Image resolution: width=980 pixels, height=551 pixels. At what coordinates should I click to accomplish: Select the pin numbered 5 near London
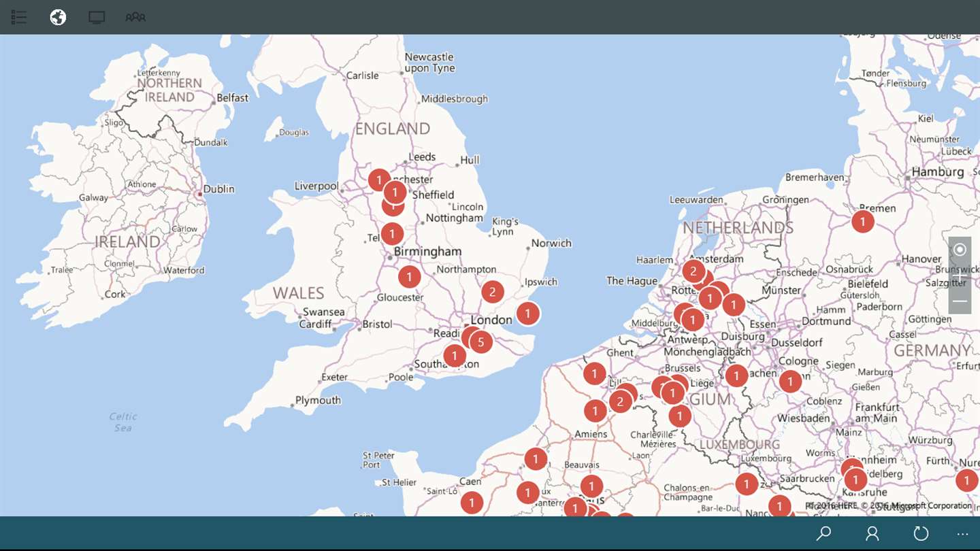(x=481, y=341)
